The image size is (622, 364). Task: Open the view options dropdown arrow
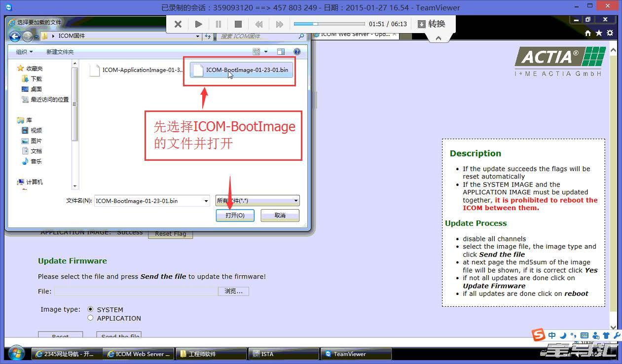pyautogui.click(x=266, y=51)
